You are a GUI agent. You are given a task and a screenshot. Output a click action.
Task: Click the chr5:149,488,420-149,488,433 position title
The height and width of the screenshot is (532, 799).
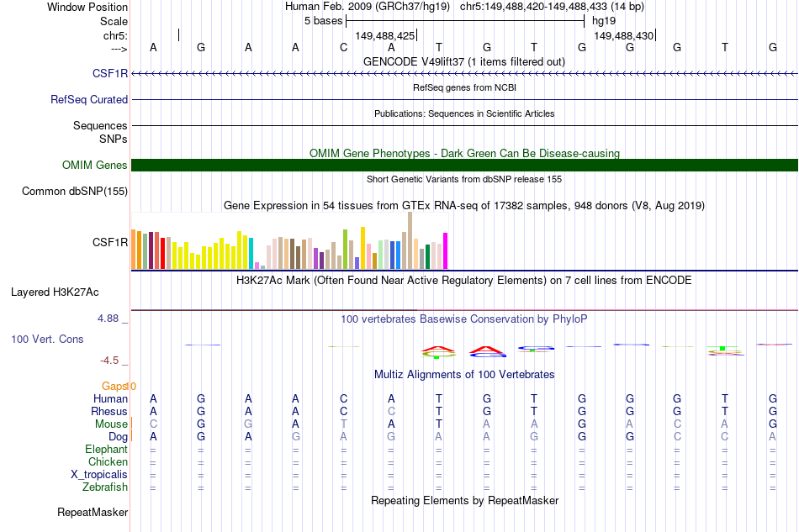(552, 7)
